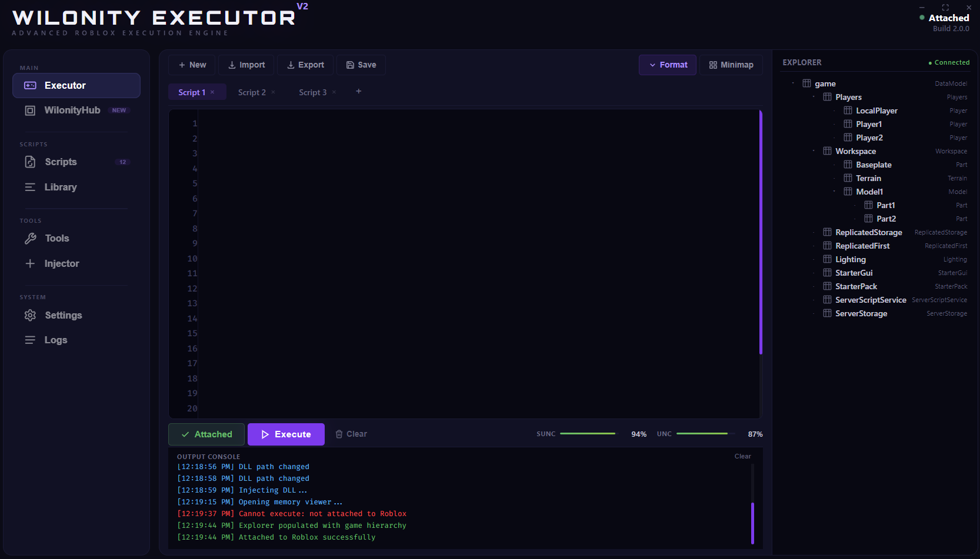Click the code editor vertical scrollbar
Screen dimensions: 980x559
pyautogui.click(x=761, y=233)
